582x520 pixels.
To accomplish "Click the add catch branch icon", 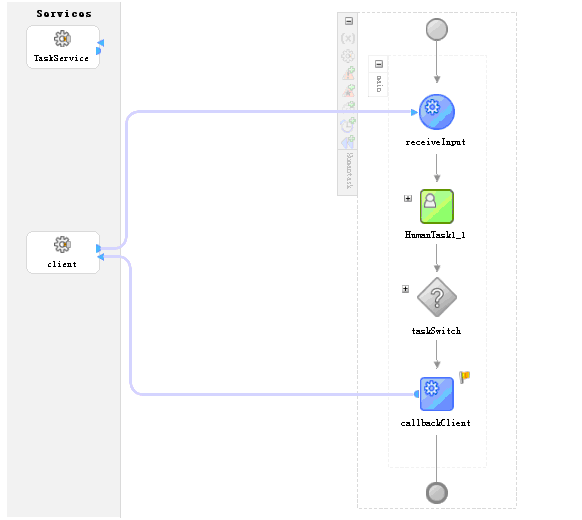I will 349,73.
